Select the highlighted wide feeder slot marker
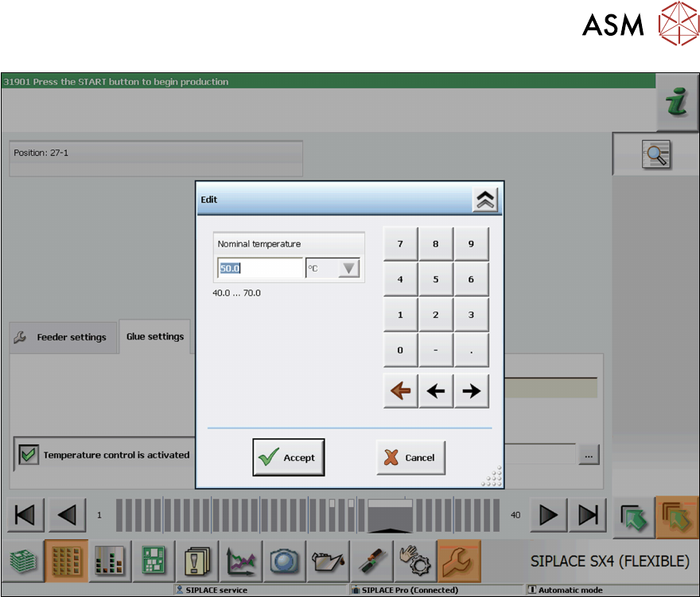This screenshot has height=597, width=700. click(x=390, y=516)
